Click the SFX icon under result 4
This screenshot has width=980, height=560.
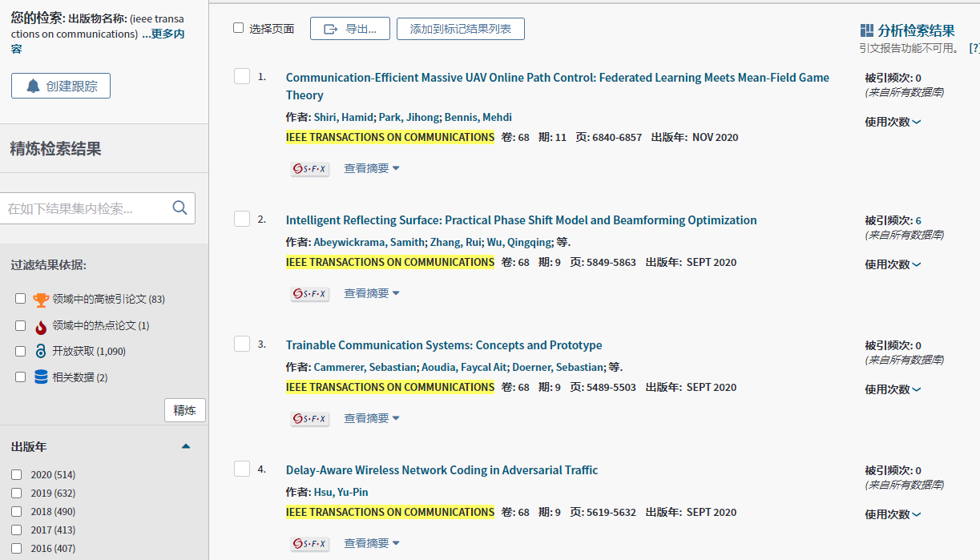click(309, 544)
